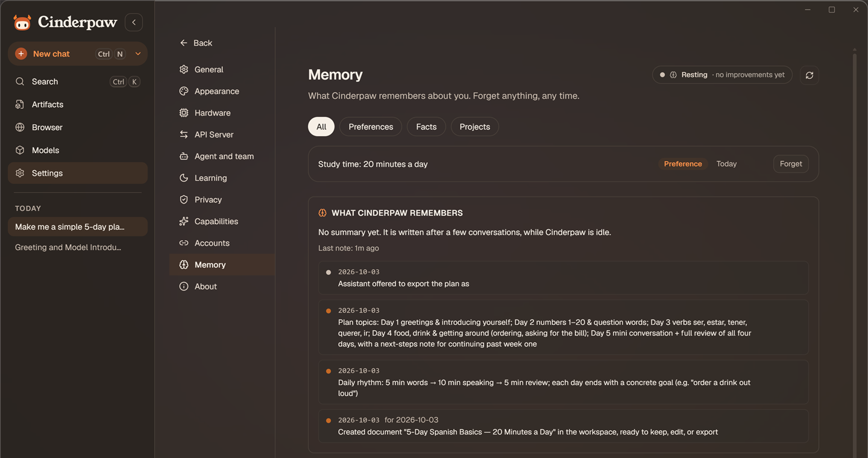Click the Back arrow icon
The height and width of the screenshot is (458, 868).
pos(184,43)
